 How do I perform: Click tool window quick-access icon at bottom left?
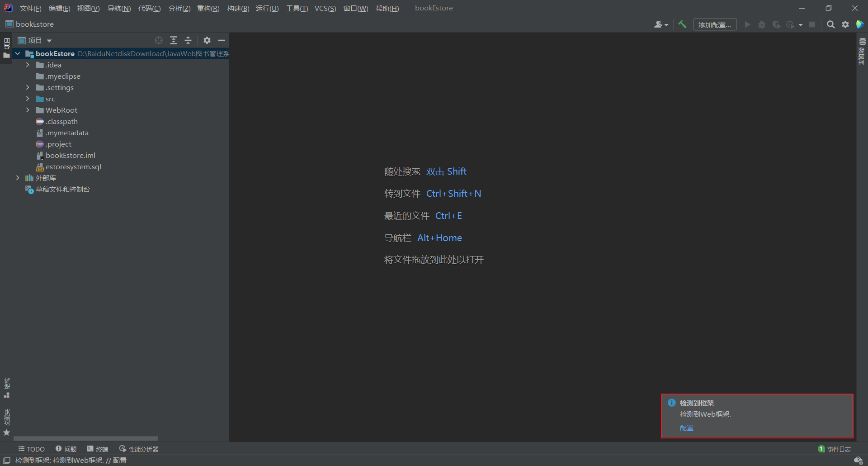6,460
